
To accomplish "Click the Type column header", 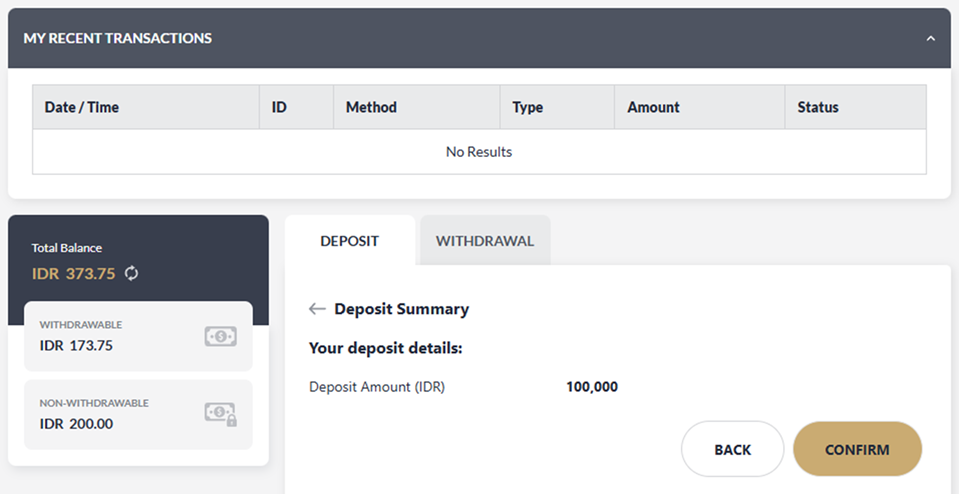I will (x=527, y=107).
